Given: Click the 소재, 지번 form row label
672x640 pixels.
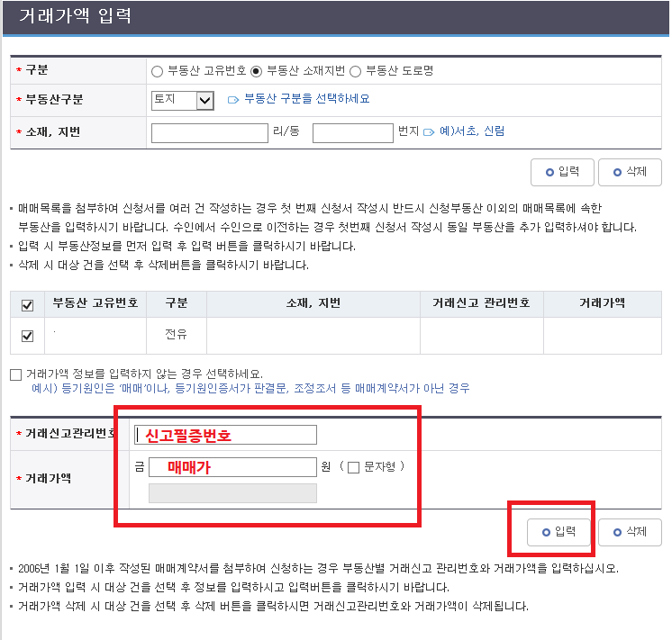Looking at the screenshot, I should pyautogui.click(x=53, y=132).
